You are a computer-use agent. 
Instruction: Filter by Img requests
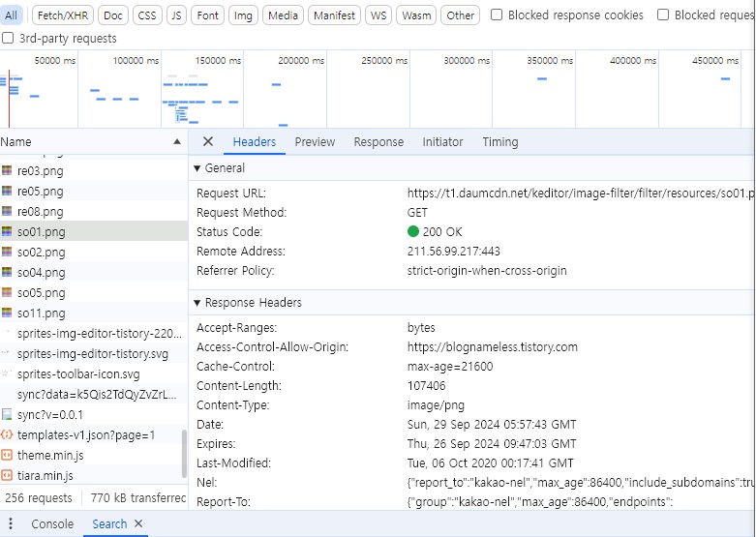(243, 15)
